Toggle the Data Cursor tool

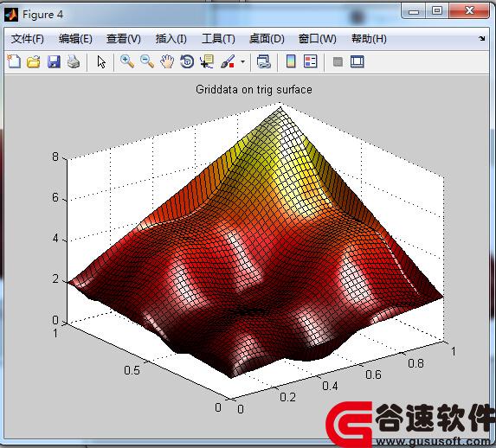207,61
